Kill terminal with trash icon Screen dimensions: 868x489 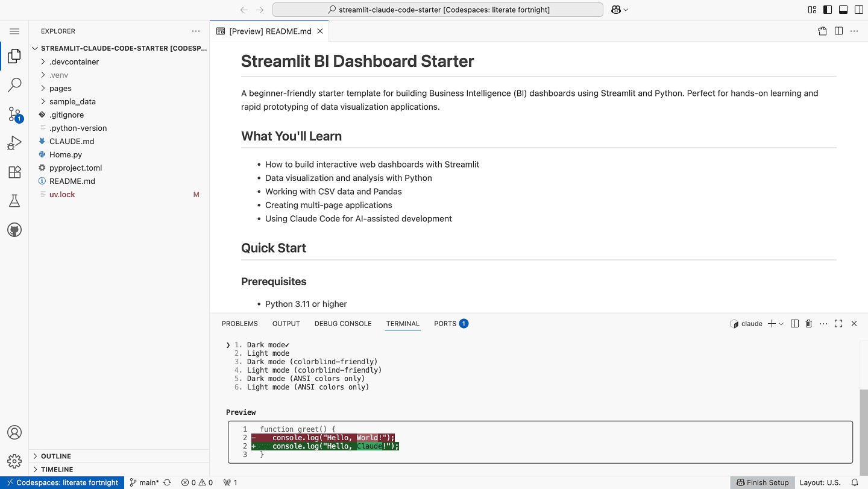[x=809, y=324]
